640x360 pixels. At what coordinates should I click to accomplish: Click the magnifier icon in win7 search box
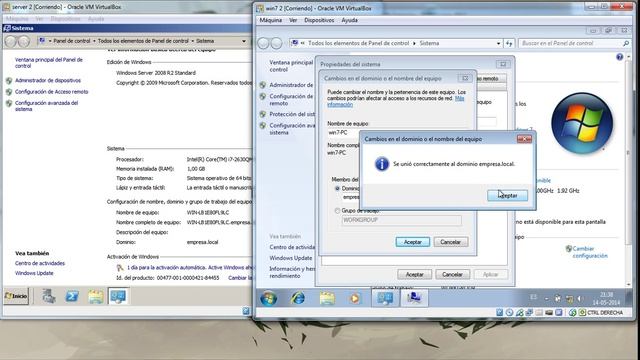(x=626, y=43)
